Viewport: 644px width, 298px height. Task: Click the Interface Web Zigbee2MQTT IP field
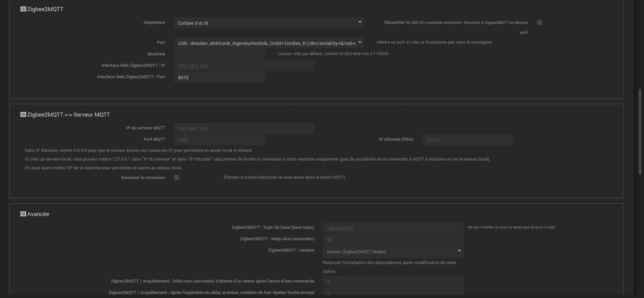244,66
